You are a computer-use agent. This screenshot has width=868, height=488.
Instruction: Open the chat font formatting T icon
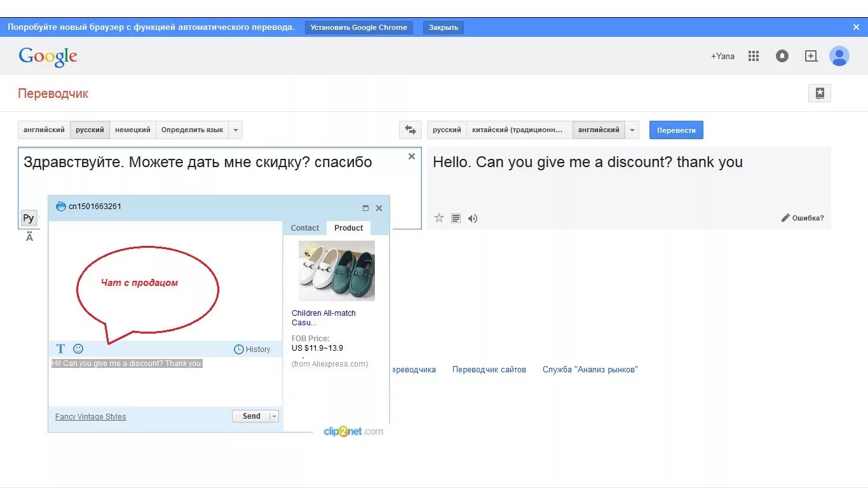tap(61, 349)
